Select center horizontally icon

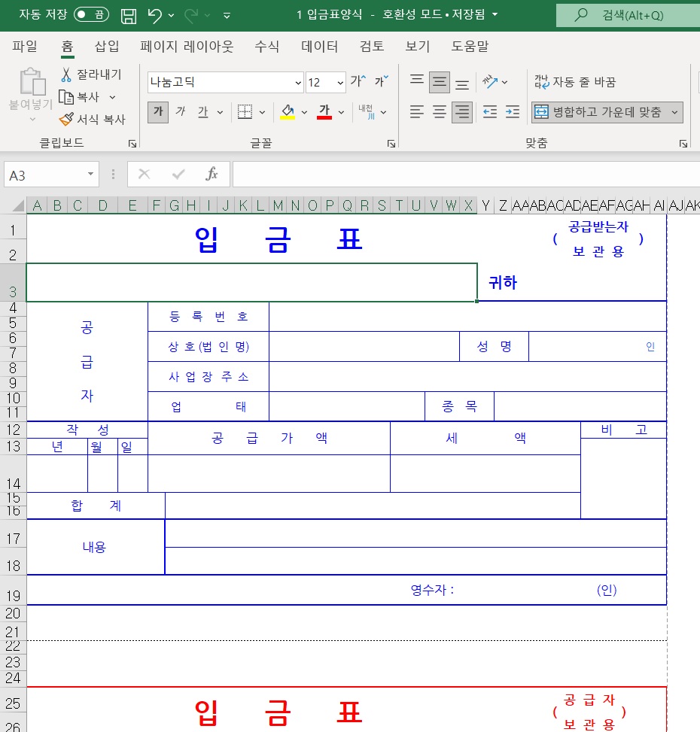click(x=439, y=112)
